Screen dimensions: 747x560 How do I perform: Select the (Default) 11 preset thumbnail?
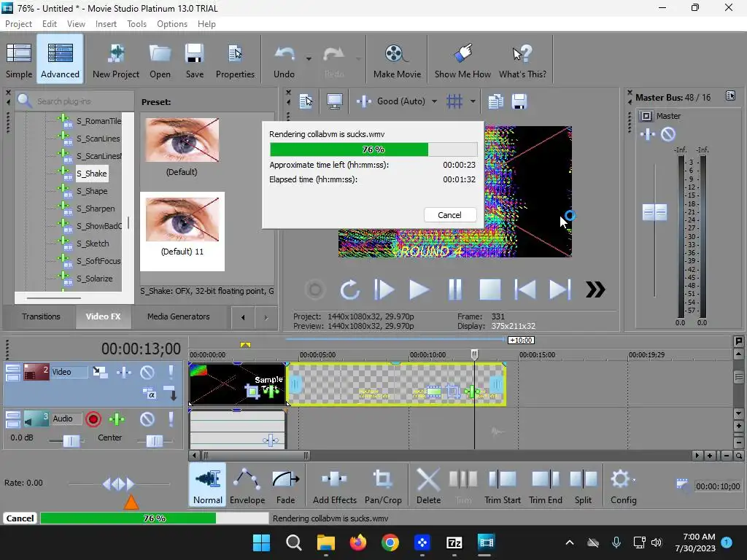182,231
